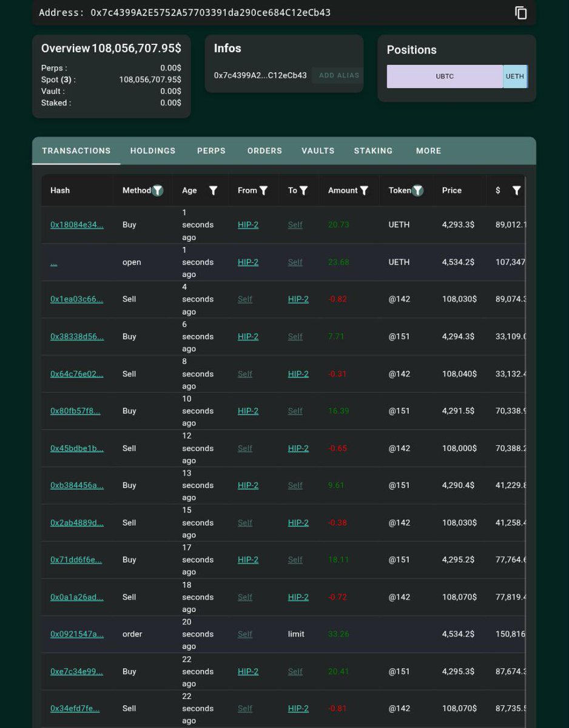Open transaction hash 0xb384456a...
Viewport: 569px width, 728px height.
click(77, 485)
